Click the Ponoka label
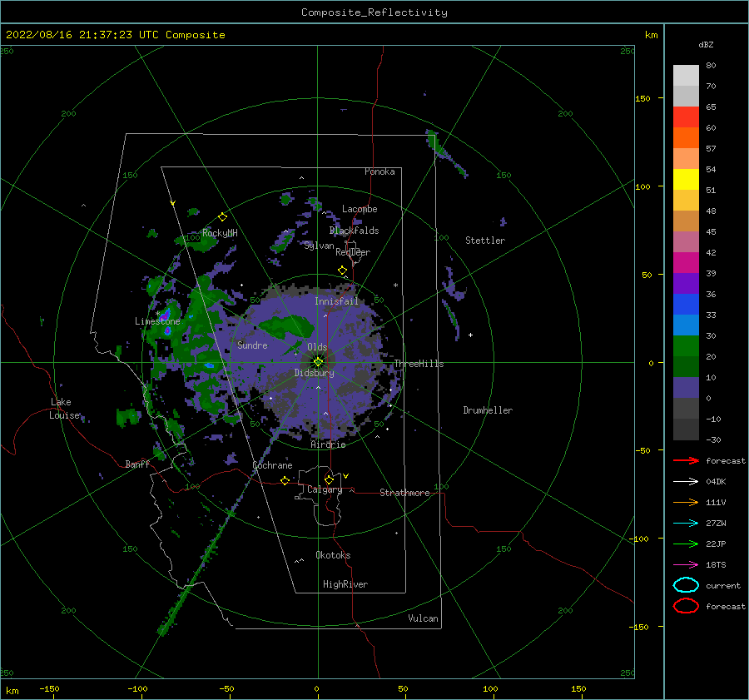The width and height of the screenshot is (749, 700). 379,171
